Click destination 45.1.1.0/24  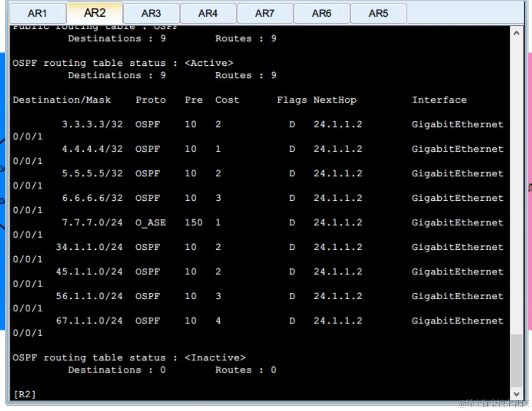[x=89, y=272]
